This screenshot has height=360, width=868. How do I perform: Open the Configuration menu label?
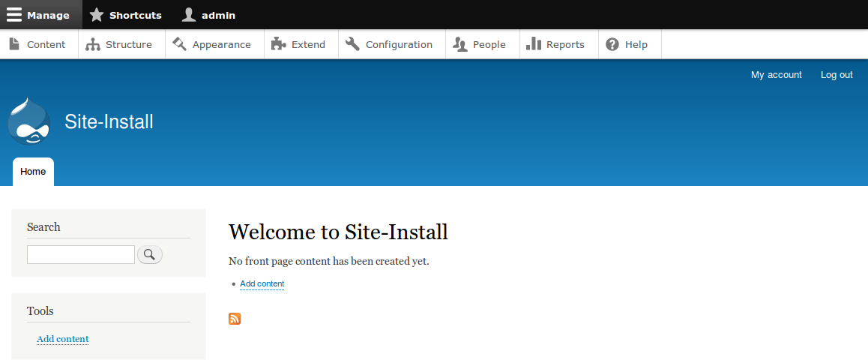coord(399,45)
